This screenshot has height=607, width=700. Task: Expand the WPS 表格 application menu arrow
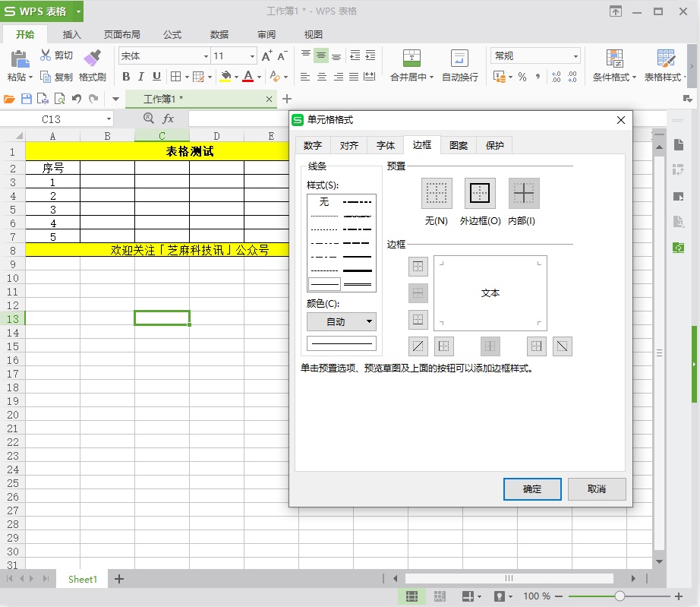(x=78, y=11)
